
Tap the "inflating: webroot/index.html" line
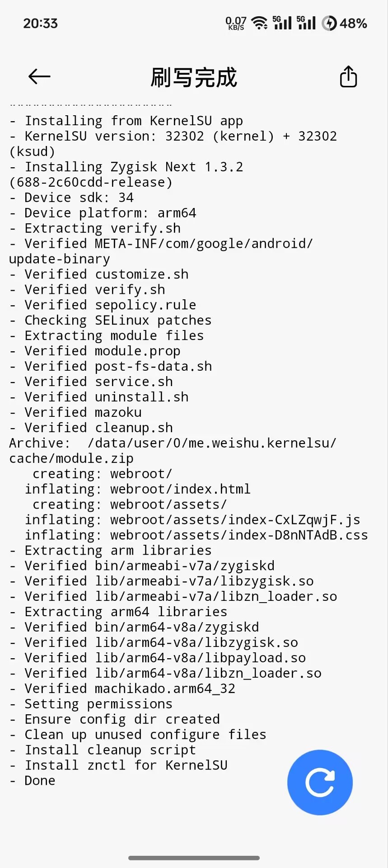point(137,489)
